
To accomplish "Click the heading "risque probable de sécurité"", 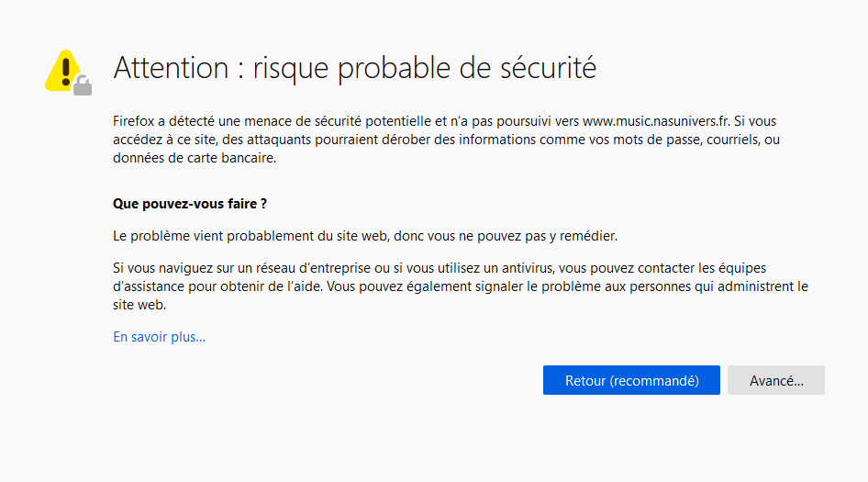I will [424, 68].
